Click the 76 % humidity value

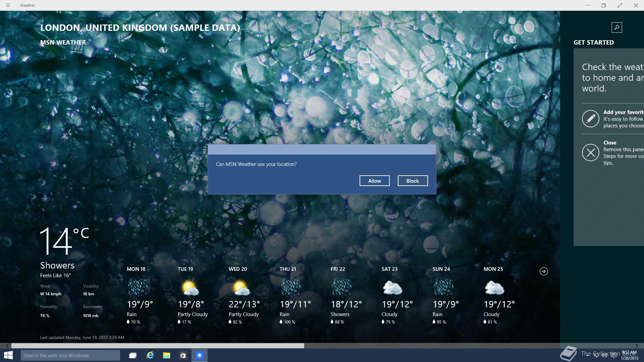click(x=45, y=316)
